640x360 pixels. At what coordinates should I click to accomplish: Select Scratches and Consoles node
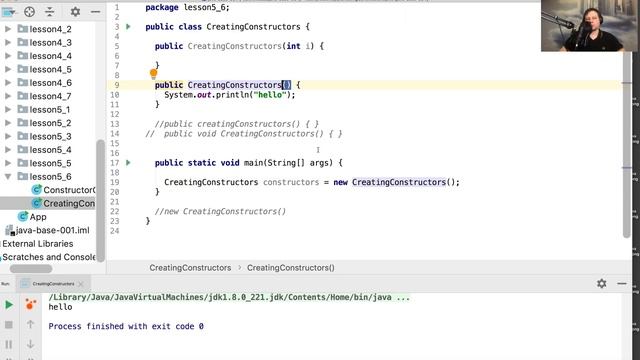coord(49,257)
